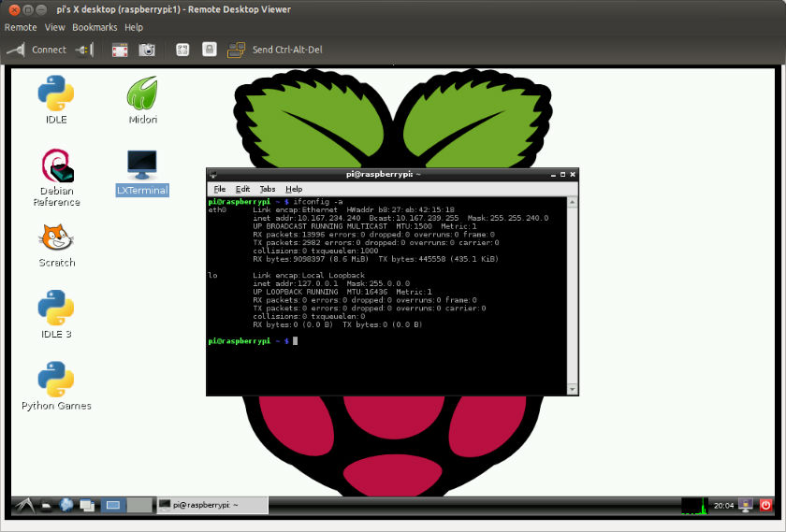Select the IDLE 3 desktop icon
786x532 pixels.
[x=56, y=314]
